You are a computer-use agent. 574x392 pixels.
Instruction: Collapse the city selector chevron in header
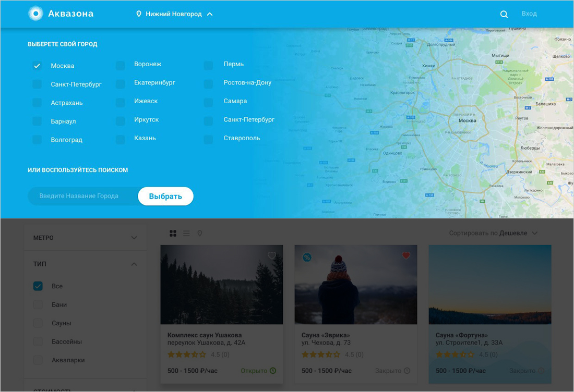(210, 14)
